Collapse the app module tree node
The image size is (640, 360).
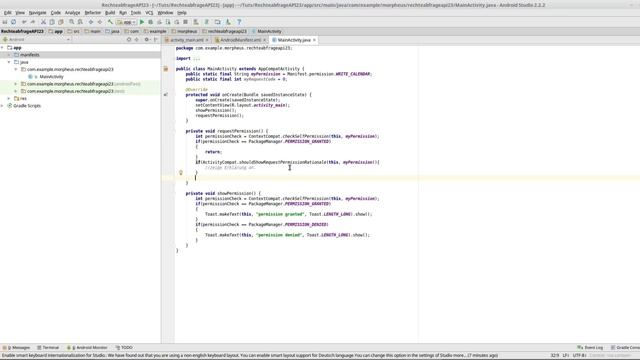pos(2,48)
